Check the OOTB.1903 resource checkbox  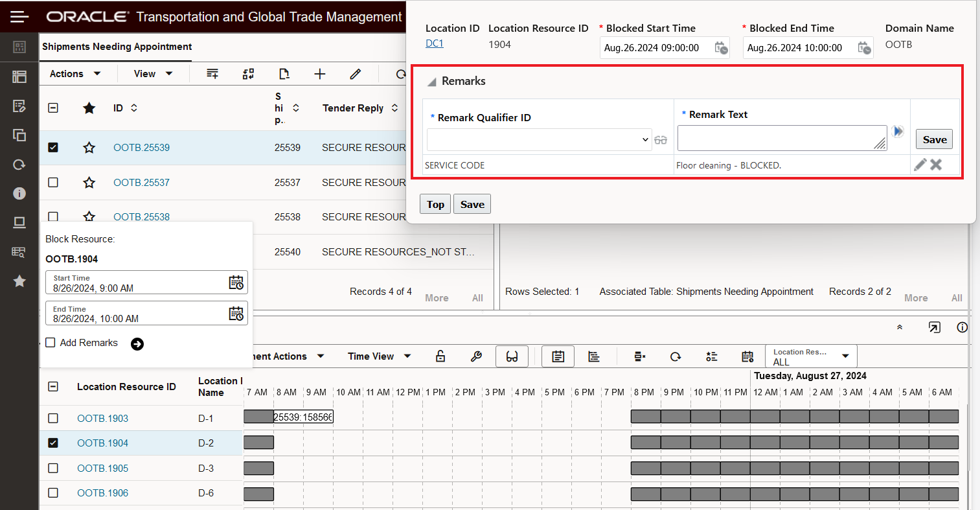(53, 418)
